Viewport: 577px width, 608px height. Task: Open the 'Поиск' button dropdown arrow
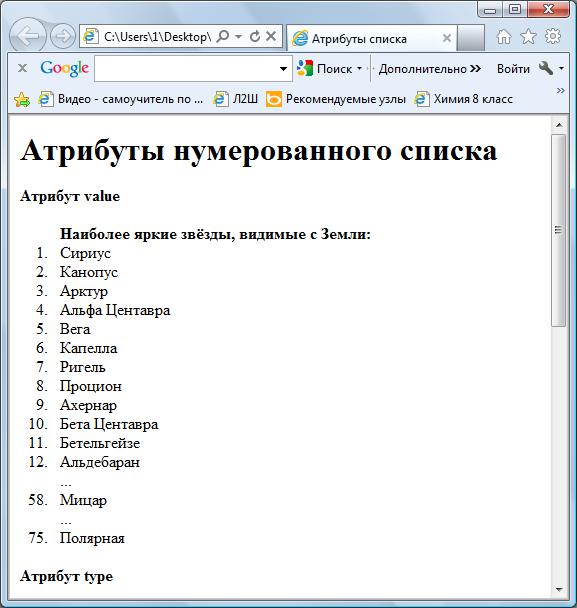point(359,69)
